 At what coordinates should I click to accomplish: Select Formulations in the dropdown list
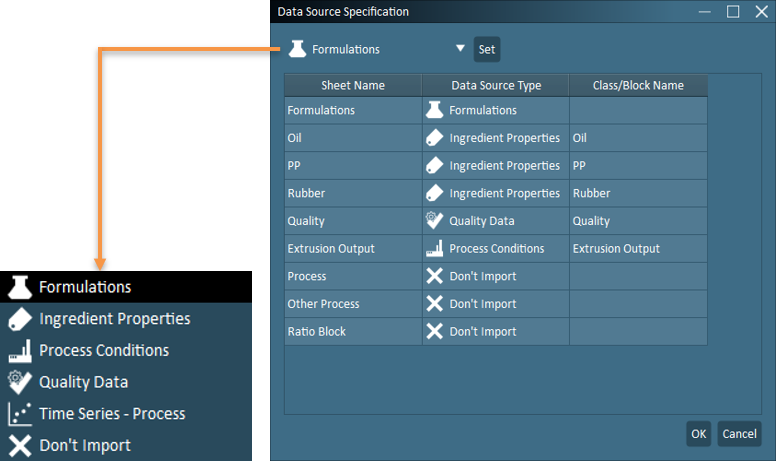[x=126, y=287]
